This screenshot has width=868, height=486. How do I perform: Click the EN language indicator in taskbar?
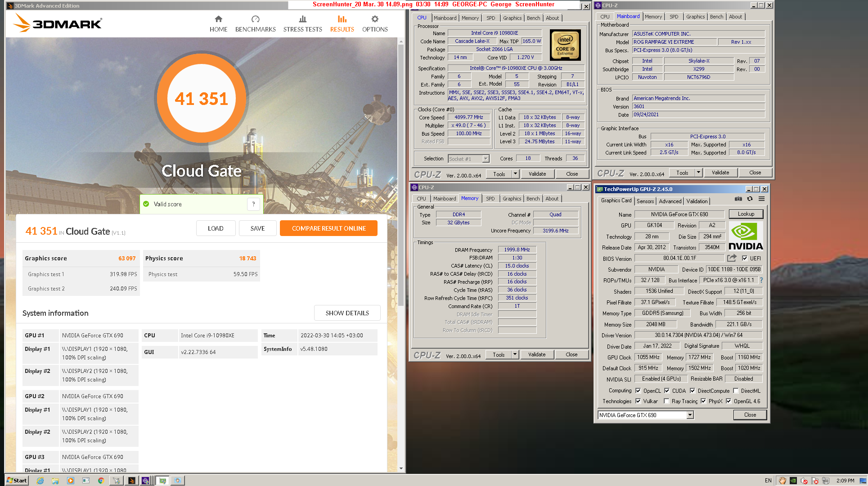pyautogui.click(x=768, y=481)
